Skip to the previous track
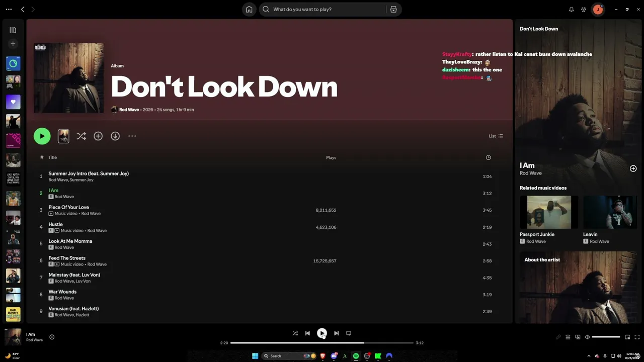The width and height of the screenshot is (644, 362). [x=307, y=333]
